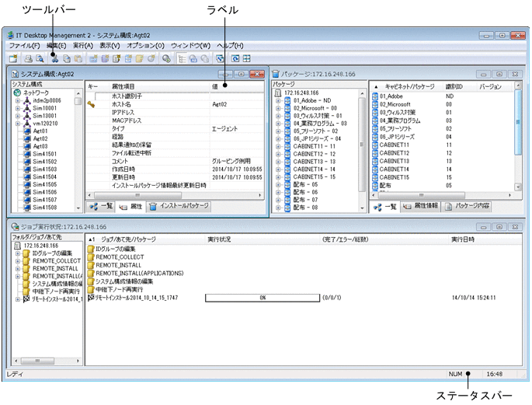Click the computer icon beside Agt01
532x405 pixels.
pyautogui.click(x=28, y=131)
